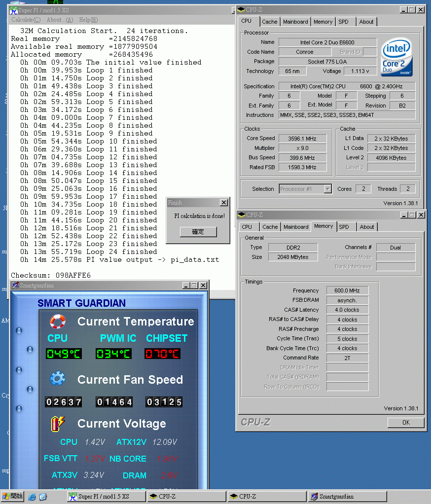Expand the Processor #1 selection dropdown

(327, 189)
